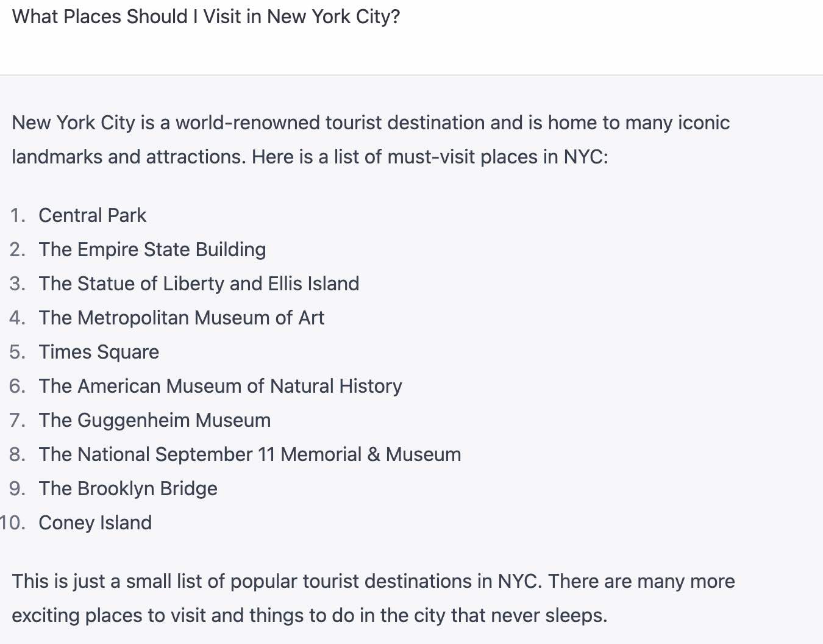Click the number 8 list marker
This screenshot has width=823, height=644.
[x=18, y=454]
